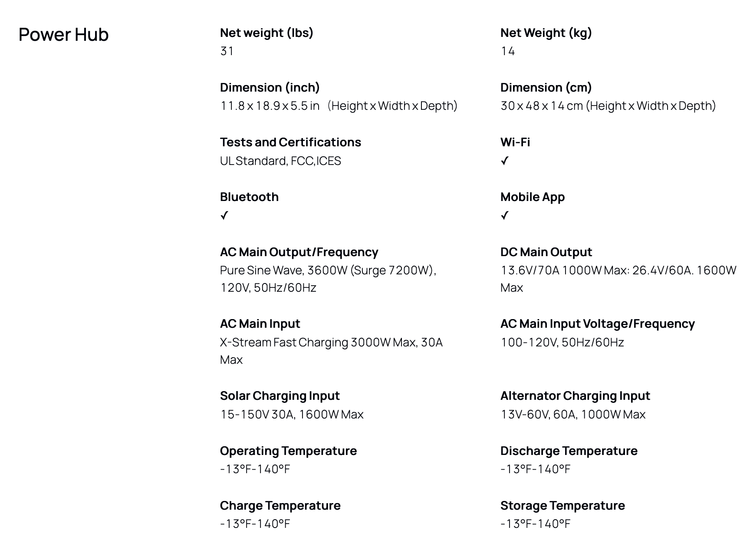Click the Mobile App checkmark icon
Image resolution: width=750 pixels, height=560 pixels.
504,216
